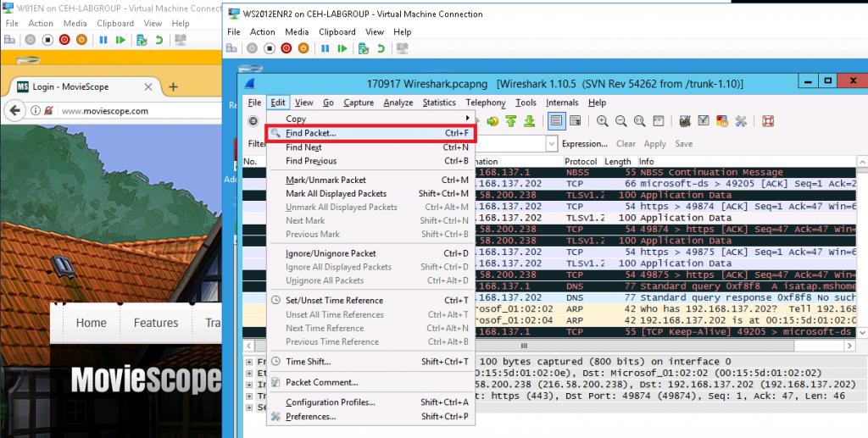
Task: Click Reset green play icon in W81EN window
Action: coord(120,40)
